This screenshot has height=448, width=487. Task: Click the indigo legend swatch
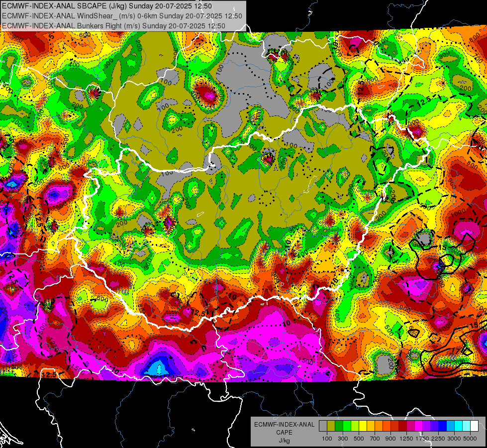[x=434, y=426]
